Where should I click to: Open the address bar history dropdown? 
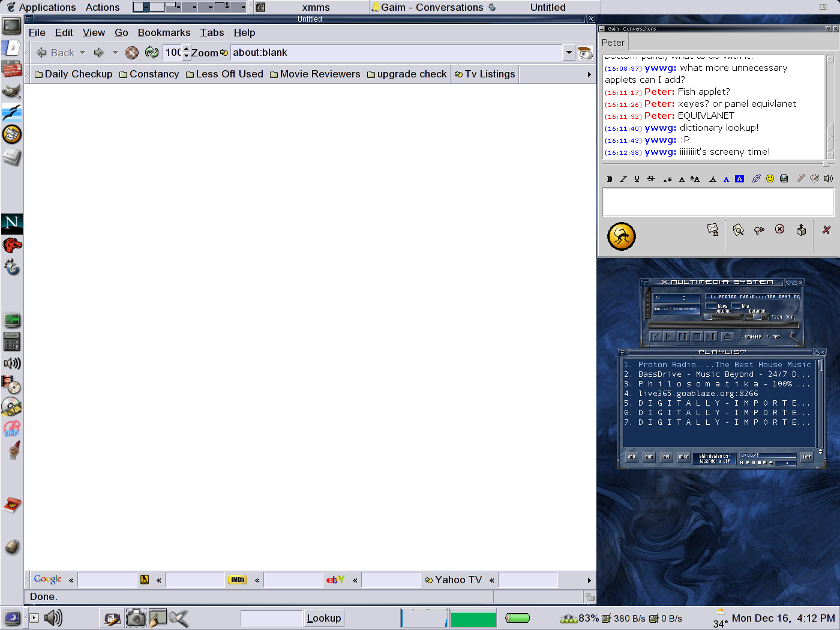coord(569,53)
